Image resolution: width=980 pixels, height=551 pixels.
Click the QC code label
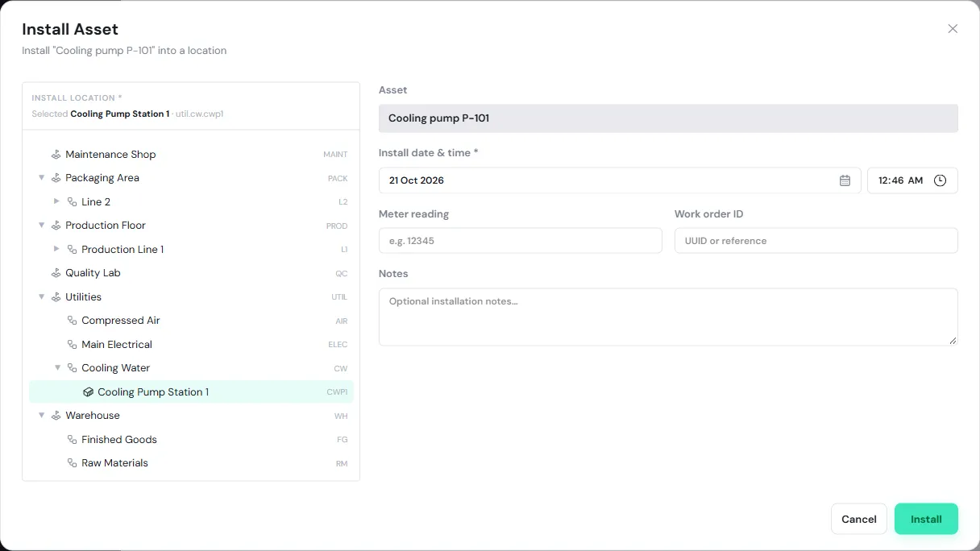[x=342, y=273]
